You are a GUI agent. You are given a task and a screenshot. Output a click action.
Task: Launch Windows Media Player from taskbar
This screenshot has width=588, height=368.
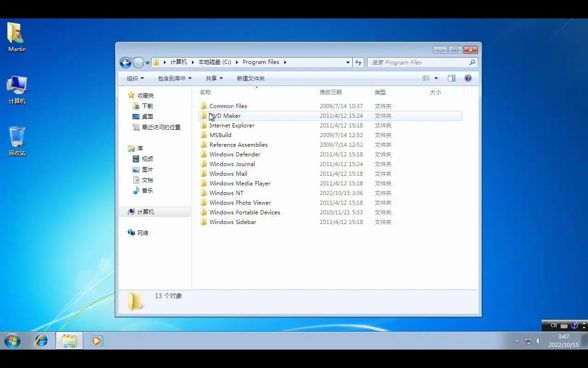[97, 341]
